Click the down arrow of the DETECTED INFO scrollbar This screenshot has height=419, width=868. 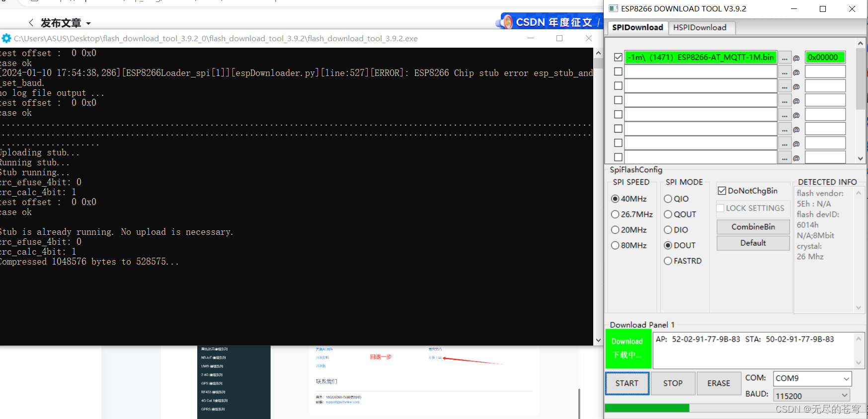point(859,308)
